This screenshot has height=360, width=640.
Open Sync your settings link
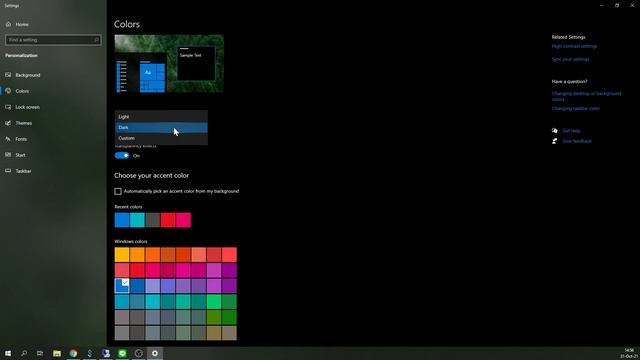pyautogui.click(x=570, y=60)
